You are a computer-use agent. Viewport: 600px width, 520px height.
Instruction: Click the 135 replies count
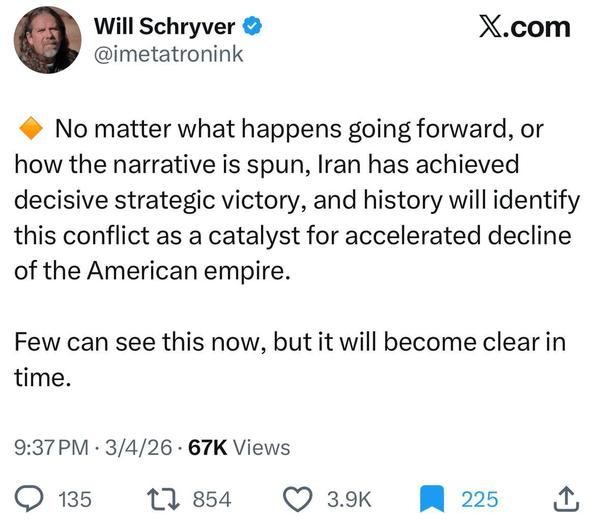(75, 498)
